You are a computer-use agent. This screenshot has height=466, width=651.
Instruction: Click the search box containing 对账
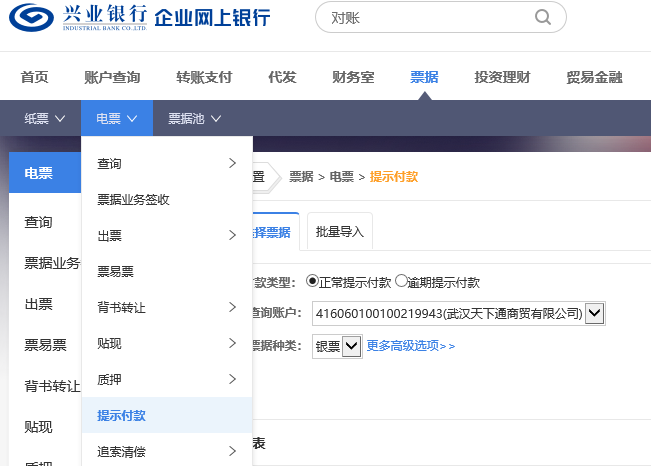[430, 17]
